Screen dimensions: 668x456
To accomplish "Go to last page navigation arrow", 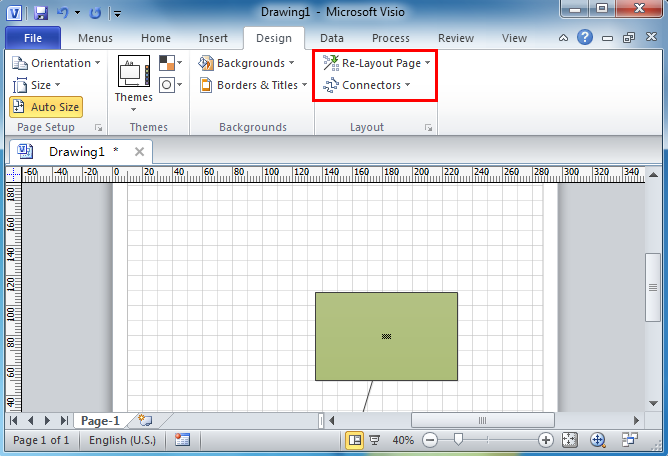I will [x=64, y=421].
